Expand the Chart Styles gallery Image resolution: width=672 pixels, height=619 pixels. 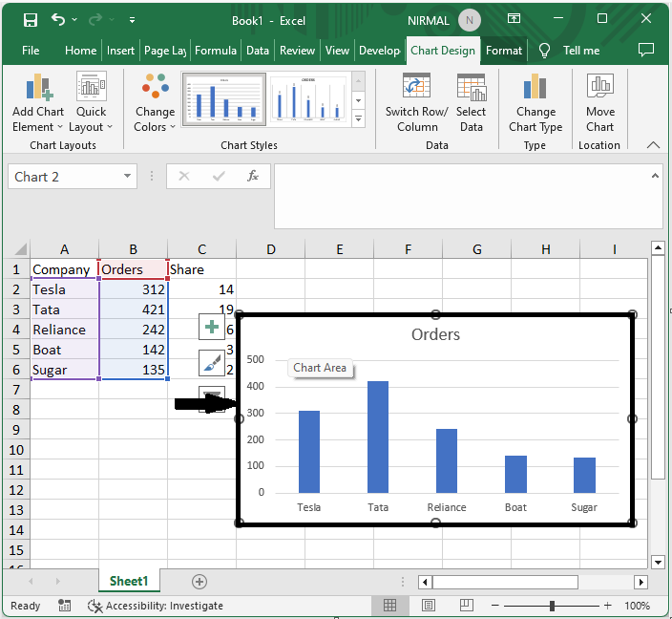coord(359,119)
